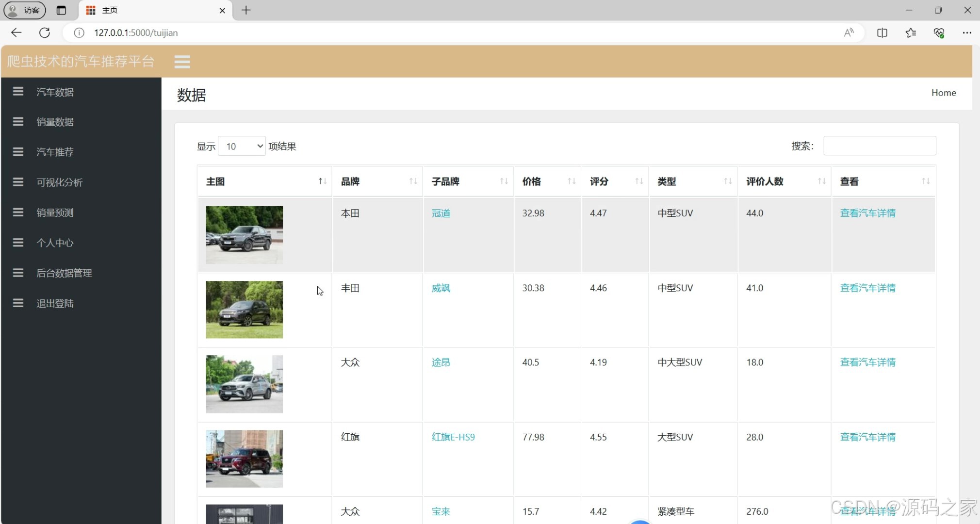Click into the 搜索 search input field
Image resolution: width=980 pixels, height=524 pixels.
coord(879,146)
